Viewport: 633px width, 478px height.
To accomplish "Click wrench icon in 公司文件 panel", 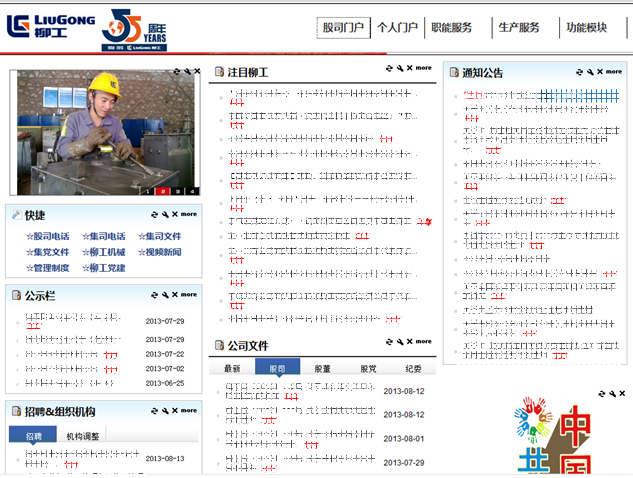I will pos(399,343).
